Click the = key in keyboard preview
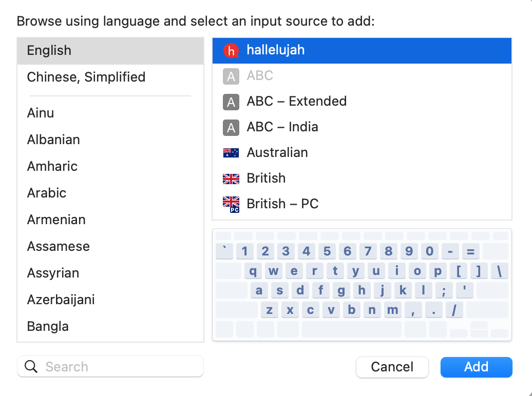This screenshot has width=532, height=396. [470, 251]
